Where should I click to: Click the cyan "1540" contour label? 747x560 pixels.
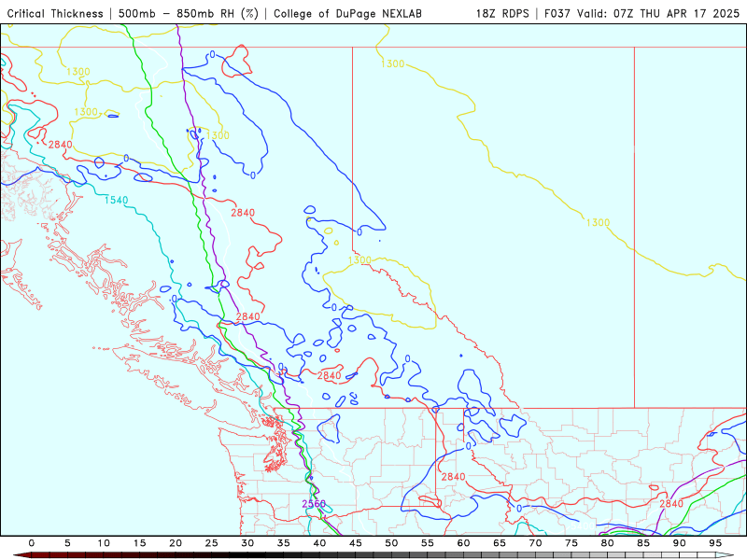pyautogui.click(x=116, y=200)
